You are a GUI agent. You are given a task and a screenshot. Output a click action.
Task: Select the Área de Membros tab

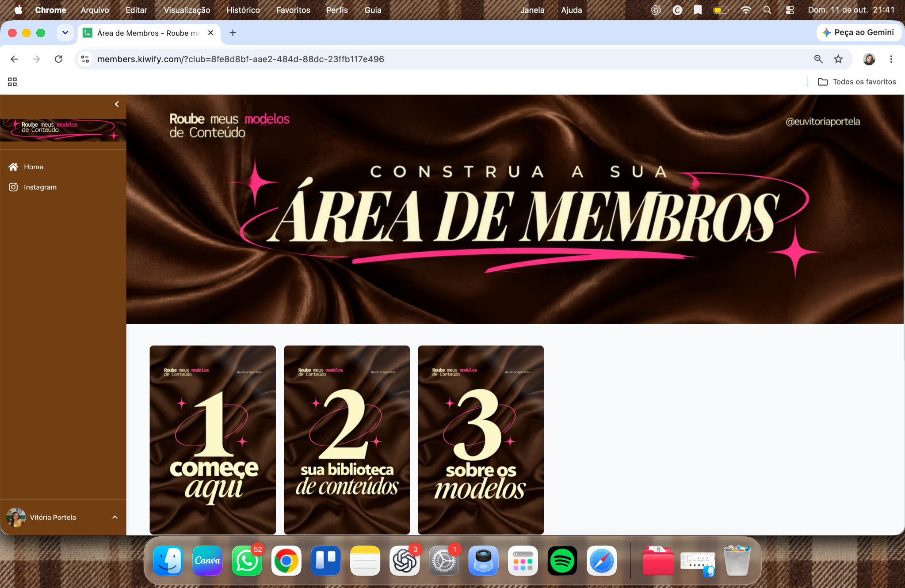pos(149,33)
